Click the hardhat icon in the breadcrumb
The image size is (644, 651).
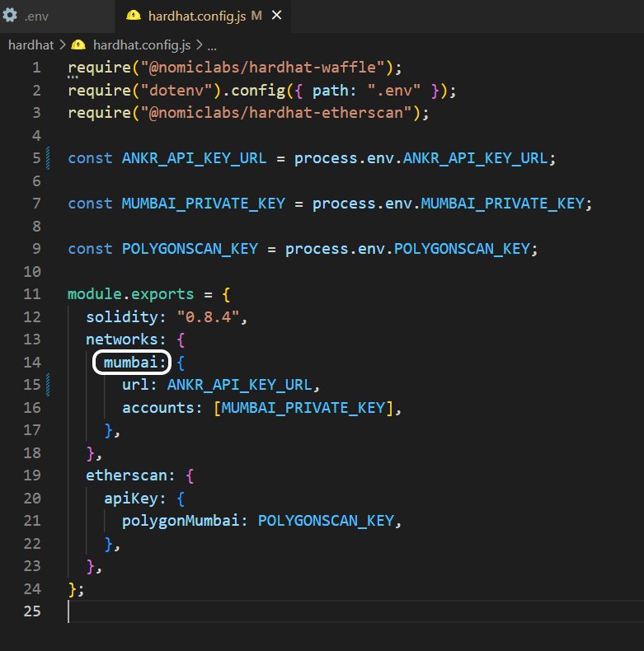pos(78,44)
